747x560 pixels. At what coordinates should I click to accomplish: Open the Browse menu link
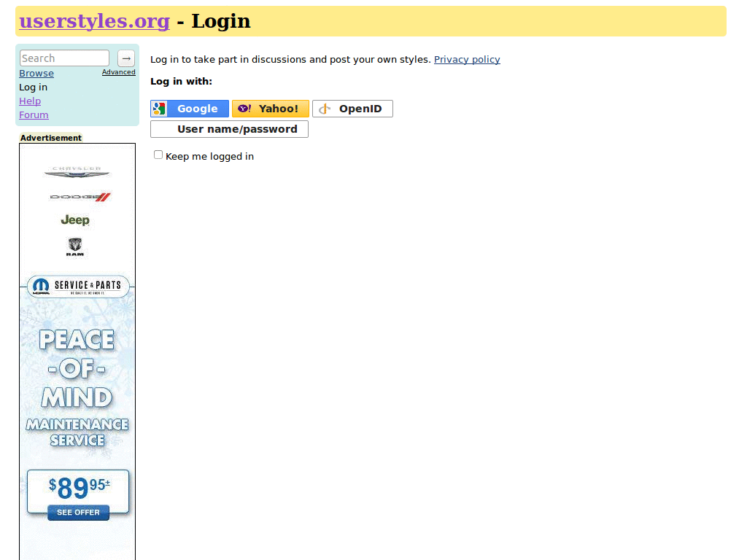pos(36,74)
